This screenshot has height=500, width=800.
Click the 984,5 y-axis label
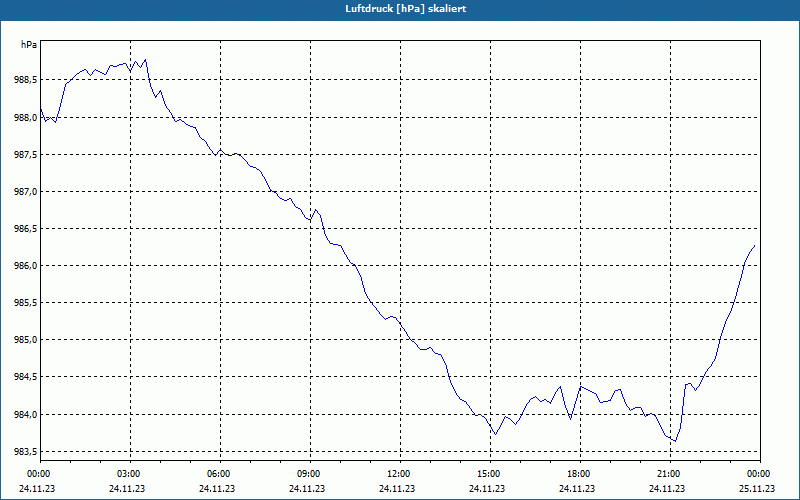coord(25,377)
